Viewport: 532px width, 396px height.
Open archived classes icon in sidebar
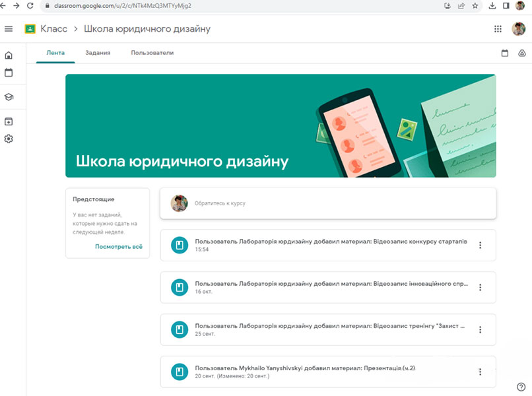[9, 121]
